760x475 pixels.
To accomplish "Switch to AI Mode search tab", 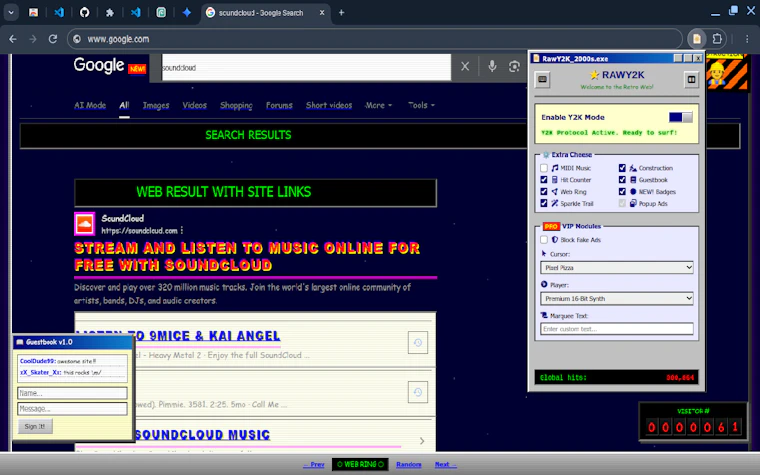I will click(90, 105).
